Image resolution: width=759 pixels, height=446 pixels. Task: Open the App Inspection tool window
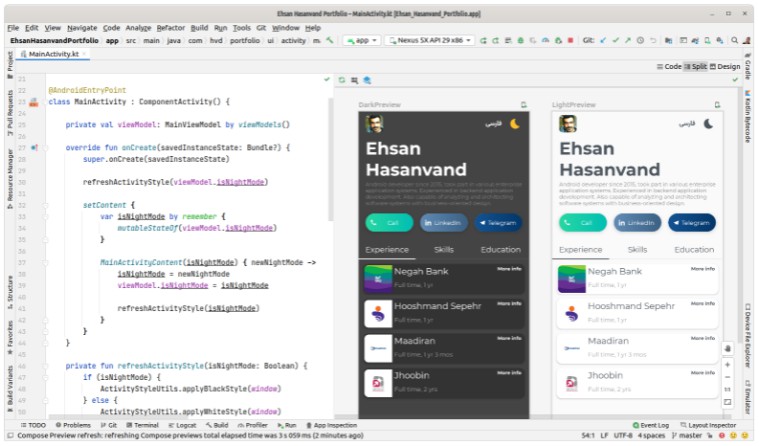[332, 425]
